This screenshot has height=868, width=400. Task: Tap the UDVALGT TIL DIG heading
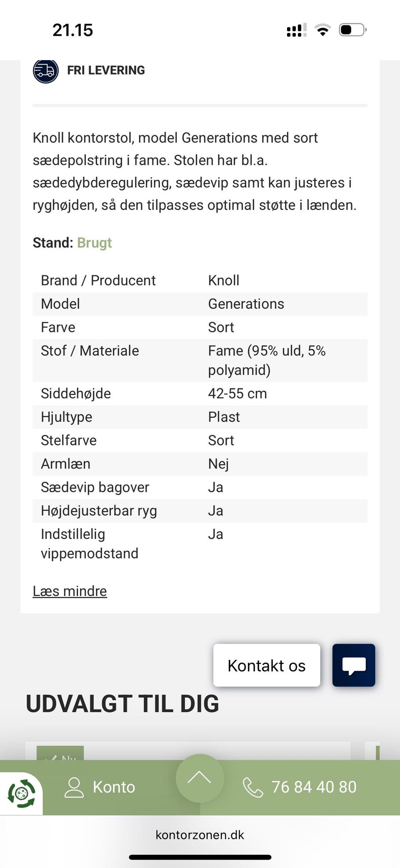[x=122, y=704]
